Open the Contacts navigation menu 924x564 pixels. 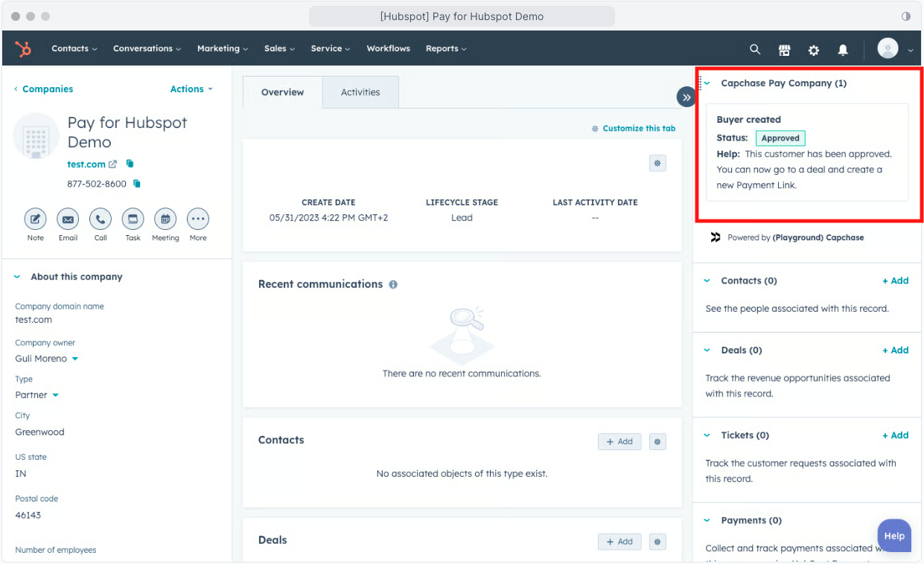(x=74, y=49)
